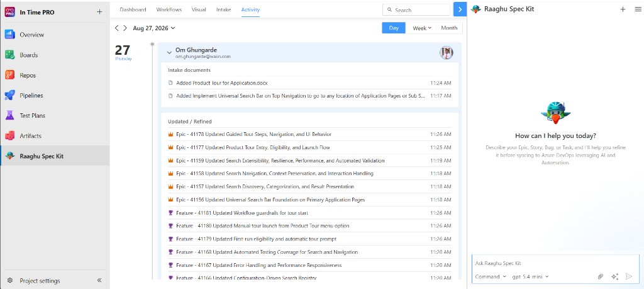The image size is (644, 289).
Task: Select the Day view button
Action: [394, 28]
